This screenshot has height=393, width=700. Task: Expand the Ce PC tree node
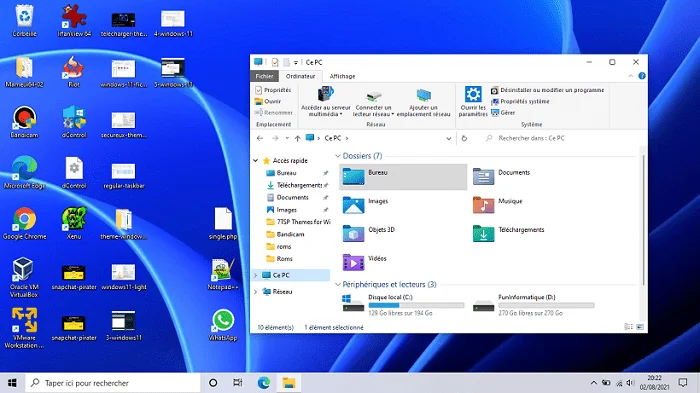(256, 275)
